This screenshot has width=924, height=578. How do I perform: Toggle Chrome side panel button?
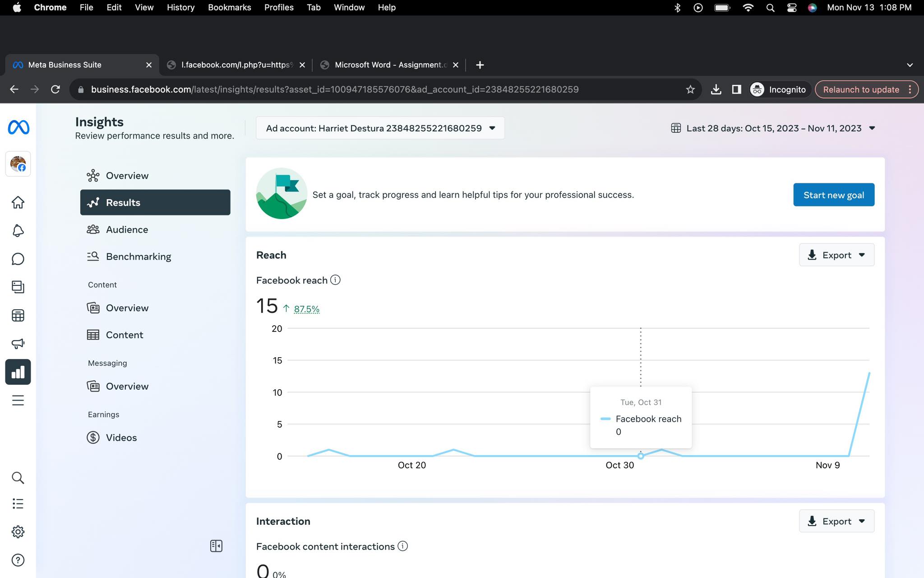click(736, 89)
